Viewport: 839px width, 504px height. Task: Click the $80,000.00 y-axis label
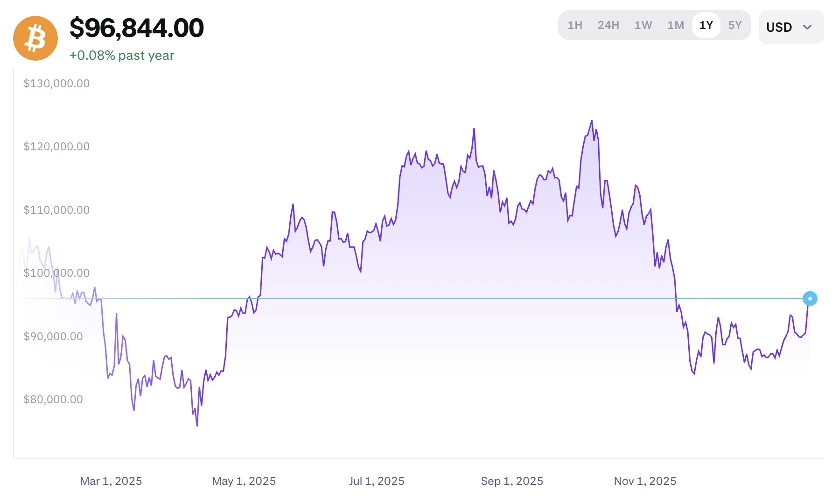[x=53, y=399]
